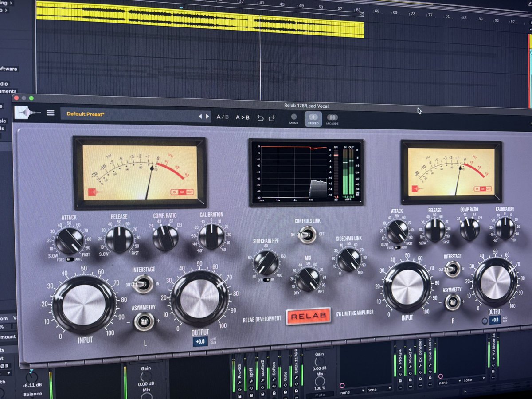
Task: Set left VU meter to OUT
Action: (x=190, y=192)
